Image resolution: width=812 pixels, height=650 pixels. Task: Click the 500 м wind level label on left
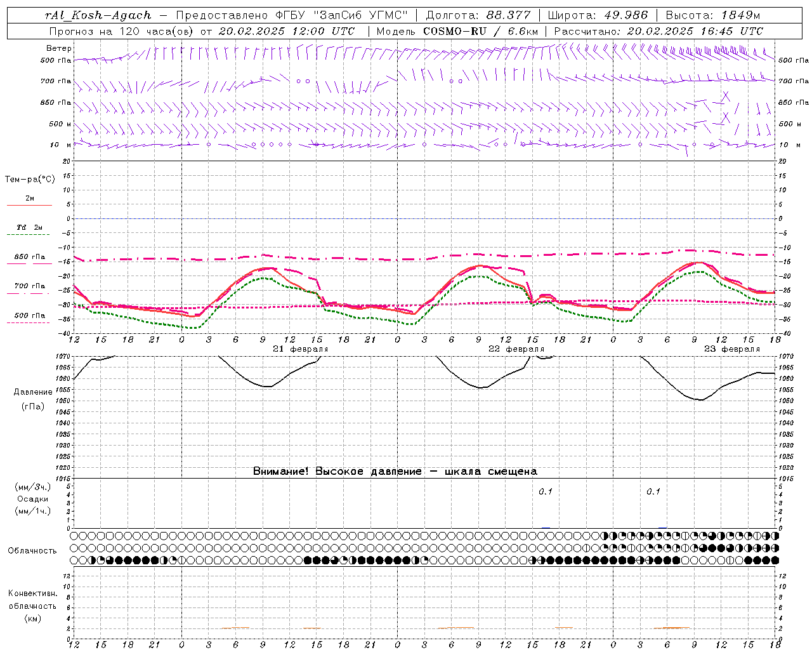61,124
